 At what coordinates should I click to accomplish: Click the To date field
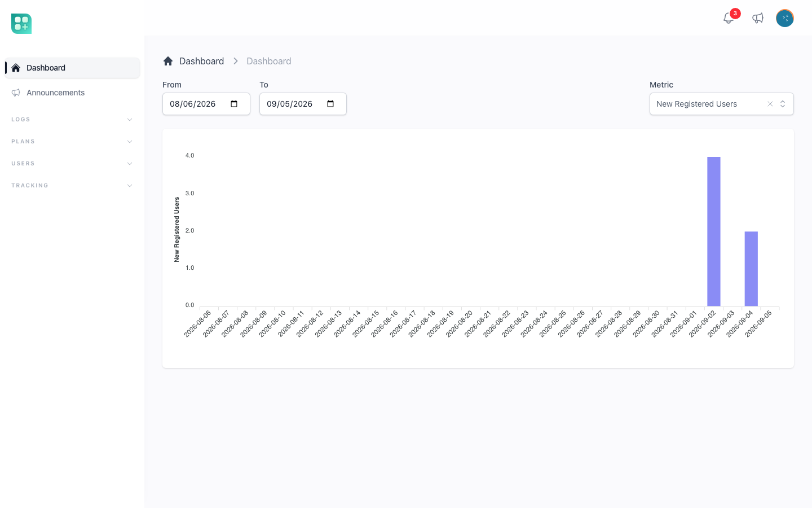303,104
